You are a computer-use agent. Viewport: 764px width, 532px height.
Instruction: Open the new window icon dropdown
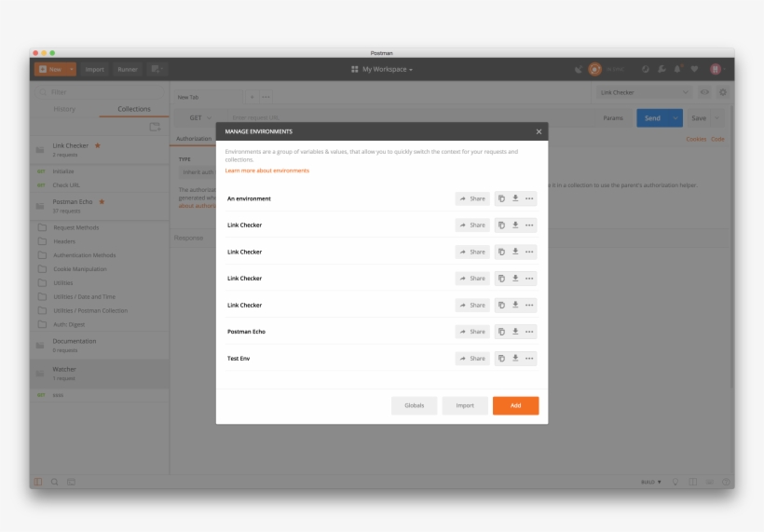[157, 69]
